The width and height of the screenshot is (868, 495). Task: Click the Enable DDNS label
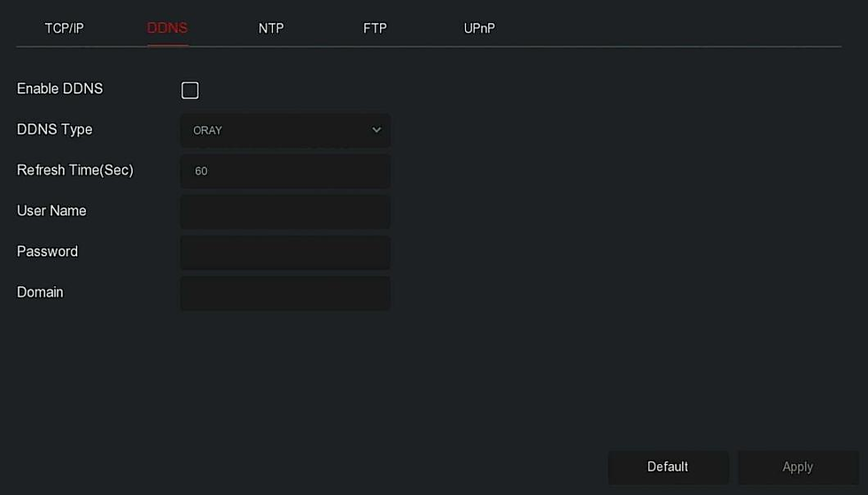tap(60, 89)
